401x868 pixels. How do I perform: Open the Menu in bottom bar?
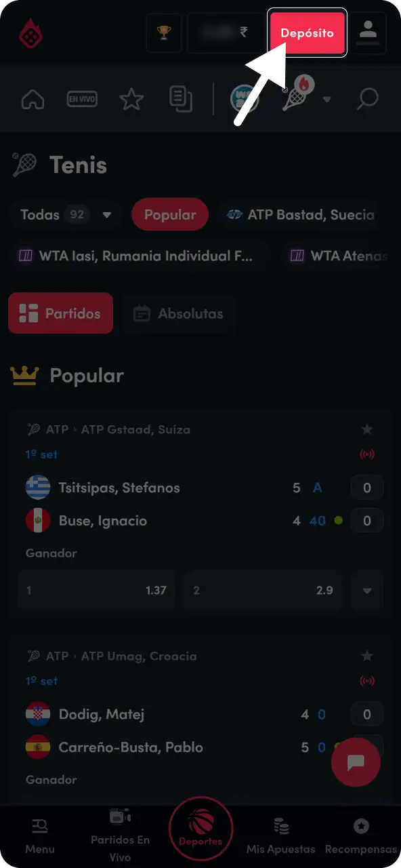coord(40,835)
